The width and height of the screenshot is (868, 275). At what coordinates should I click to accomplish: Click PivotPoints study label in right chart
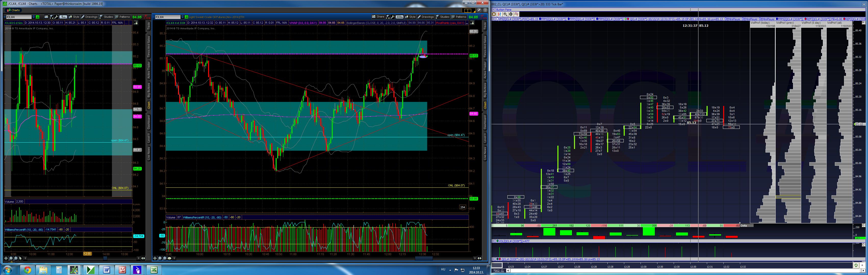click(x=450, y=23)
